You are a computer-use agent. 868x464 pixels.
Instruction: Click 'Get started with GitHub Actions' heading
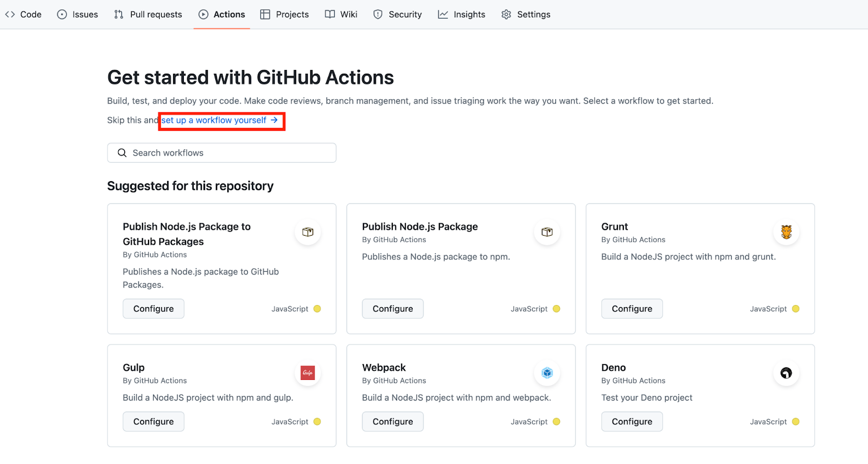point(251,78)
